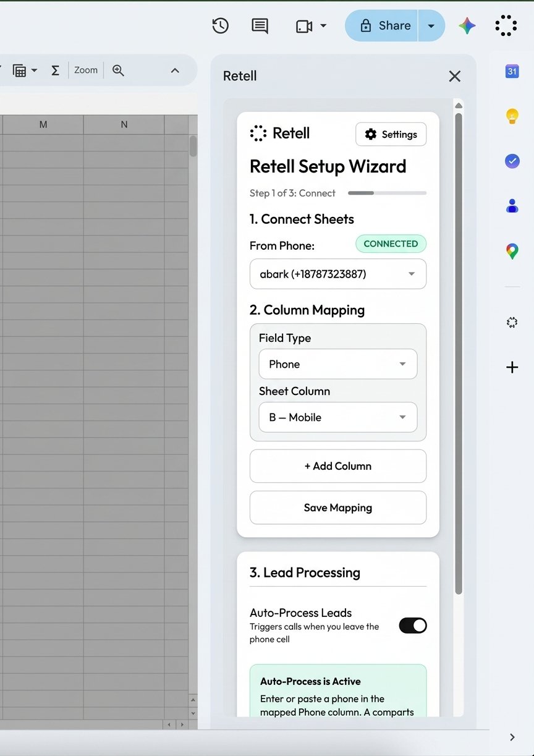
Task: Click the 3. Lead Processing heading
Action: point(305,572)
